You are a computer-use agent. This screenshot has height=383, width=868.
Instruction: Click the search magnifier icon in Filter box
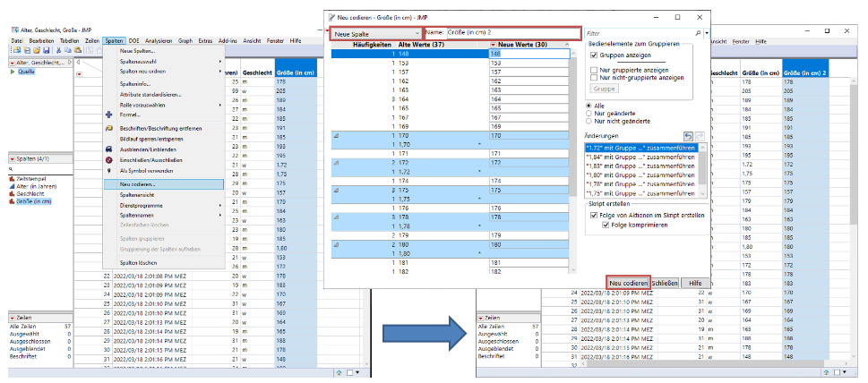point(699,33)
